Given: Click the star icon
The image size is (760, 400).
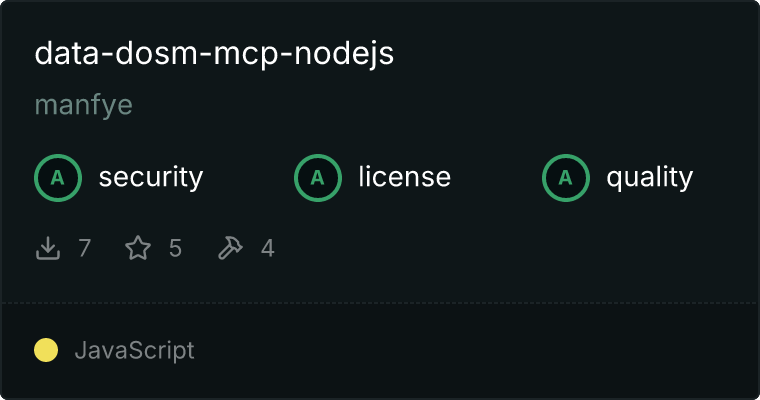Looking at the screenshot, I should point(138,248).
